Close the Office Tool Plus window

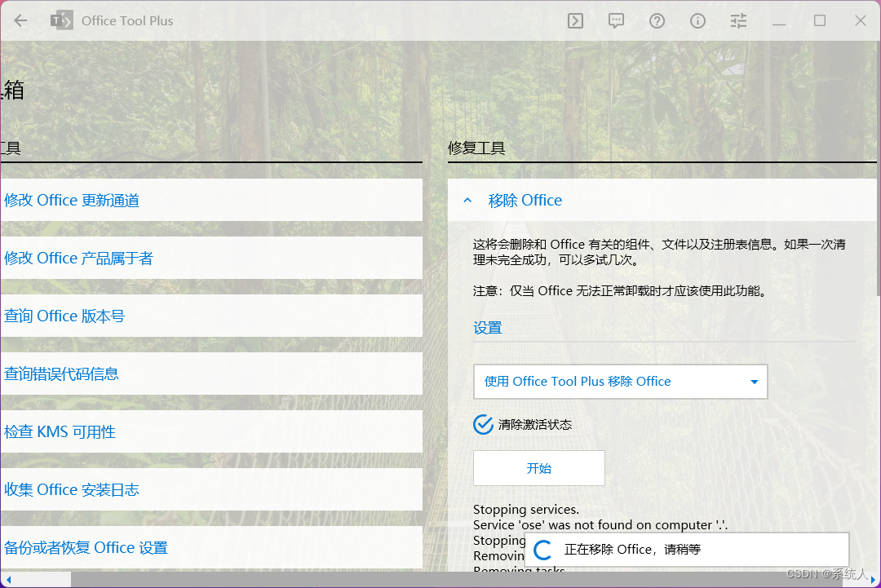861,20
